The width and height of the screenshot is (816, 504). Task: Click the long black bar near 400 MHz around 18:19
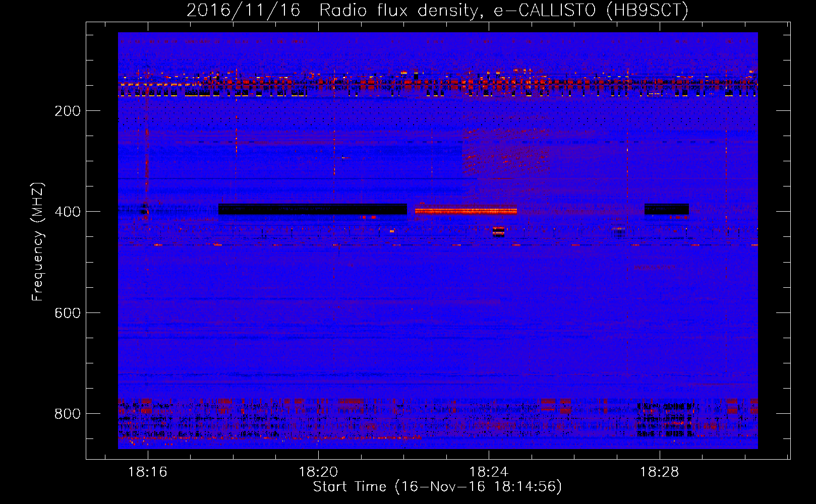(313, 209)
